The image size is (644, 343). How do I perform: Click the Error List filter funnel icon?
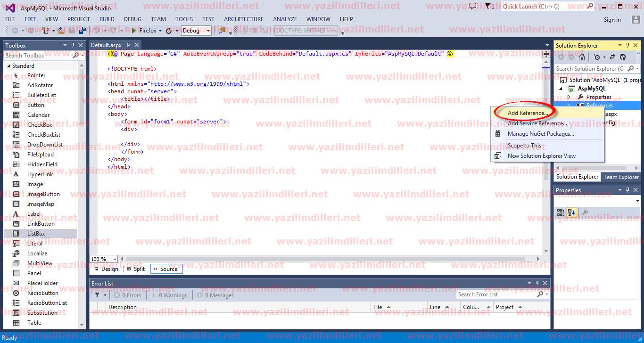click(97, 295)
